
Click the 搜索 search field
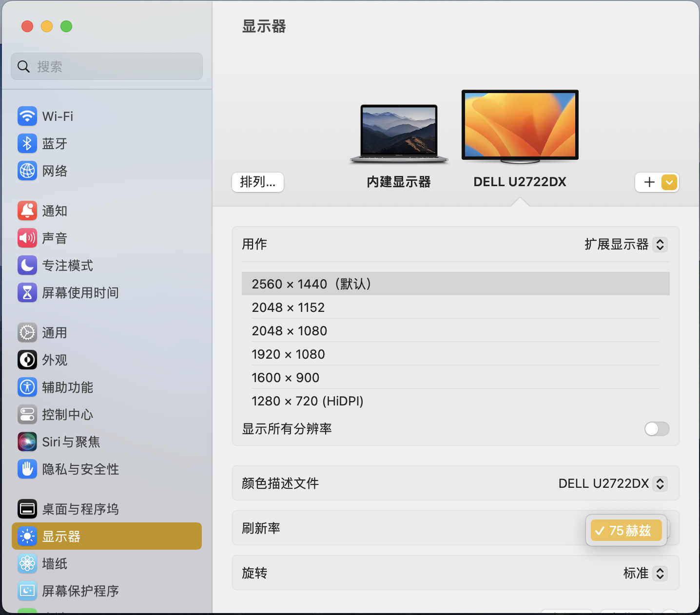(x=107, y=66)
